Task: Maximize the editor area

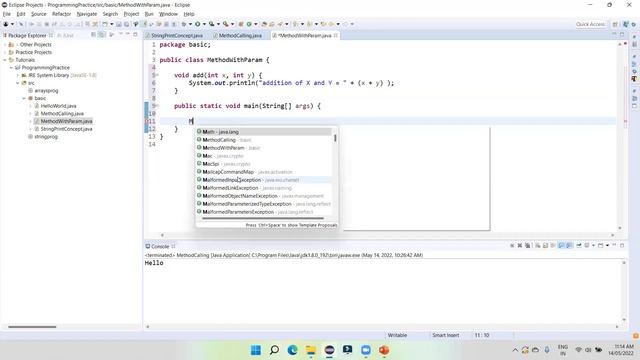Action: click(622, 35)
